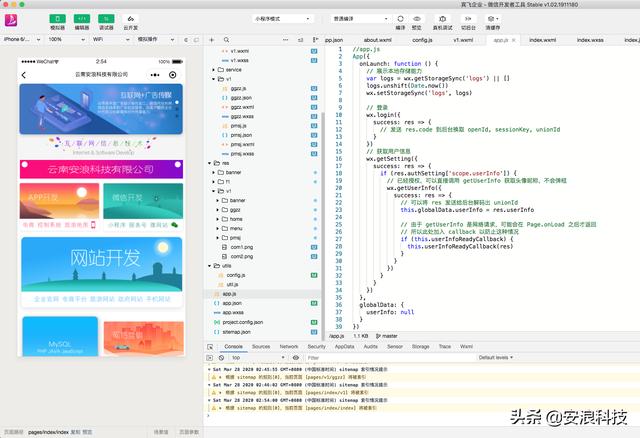Screen dimensions: 640x438
Task: Open the top context dropdown
Action: pos(258,358)
